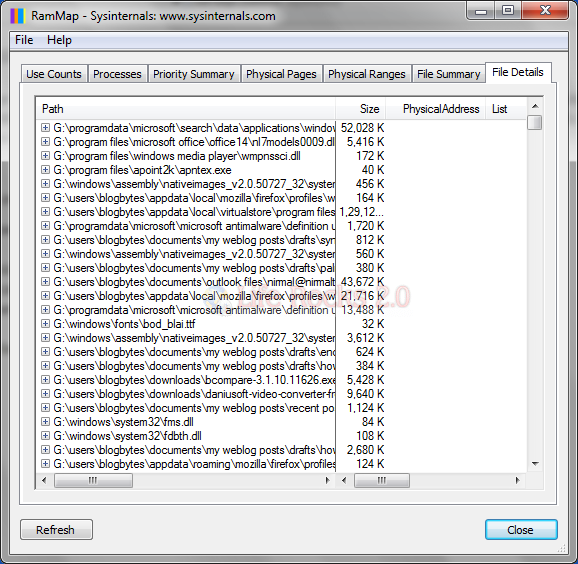Expand the fdbth.dll row
Screen dimensions: 578x564
pyautogui.click(x=45, y=436)
